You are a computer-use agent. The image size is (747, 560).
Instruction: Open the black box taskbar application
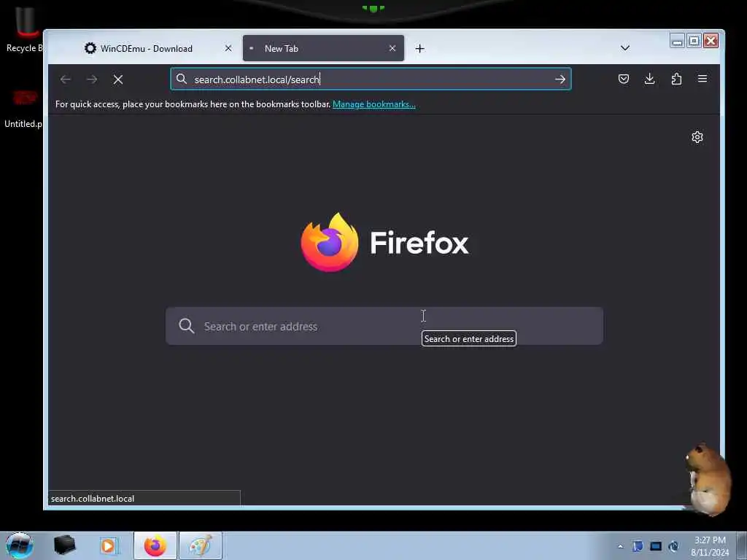[64, 545]
